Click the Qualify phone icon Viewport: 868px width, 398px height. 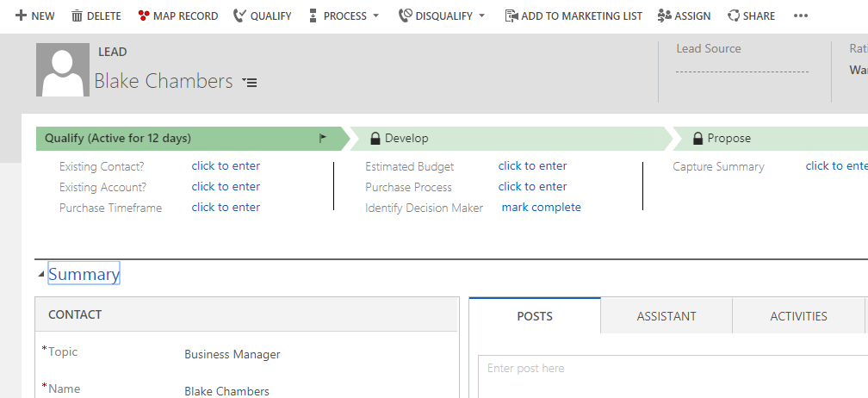239,16
